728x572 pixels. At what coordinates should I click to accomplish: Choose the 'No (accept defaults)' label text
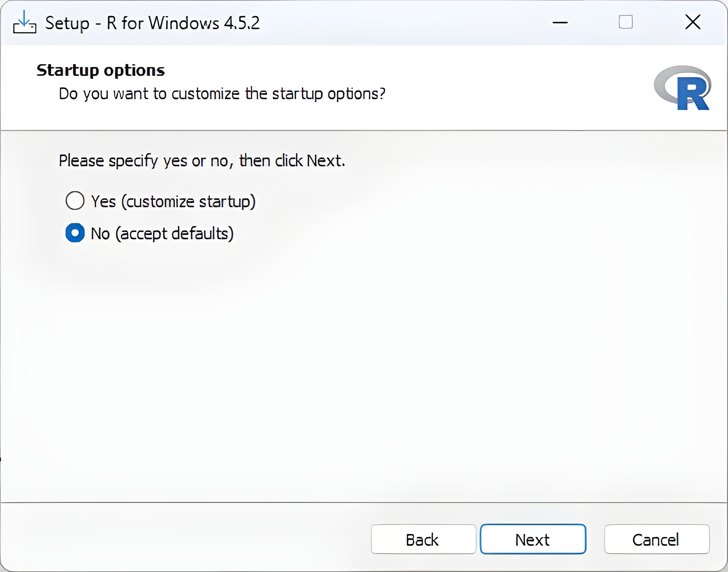pyautogui.click(x=162, y=233)
